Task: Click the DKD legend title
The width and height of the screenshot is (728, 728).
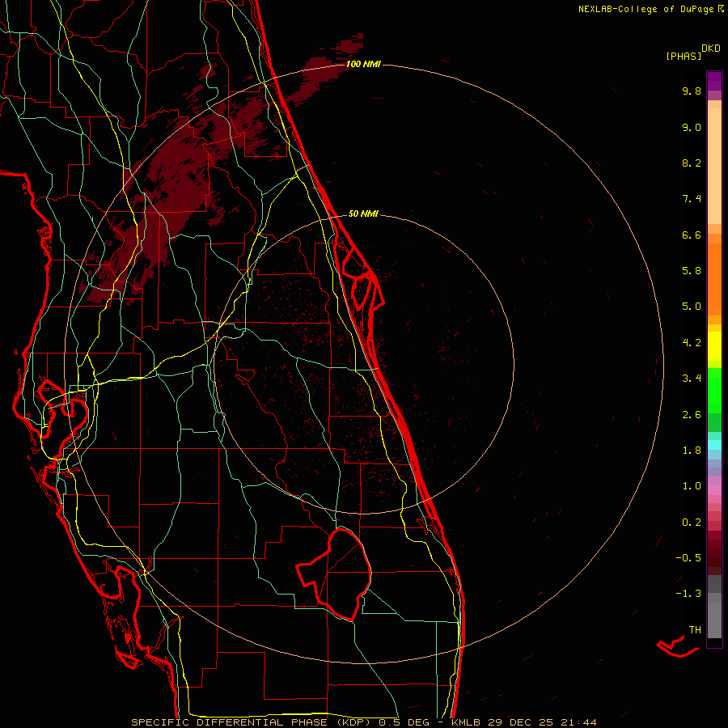Action: click(x=711, y=49)
